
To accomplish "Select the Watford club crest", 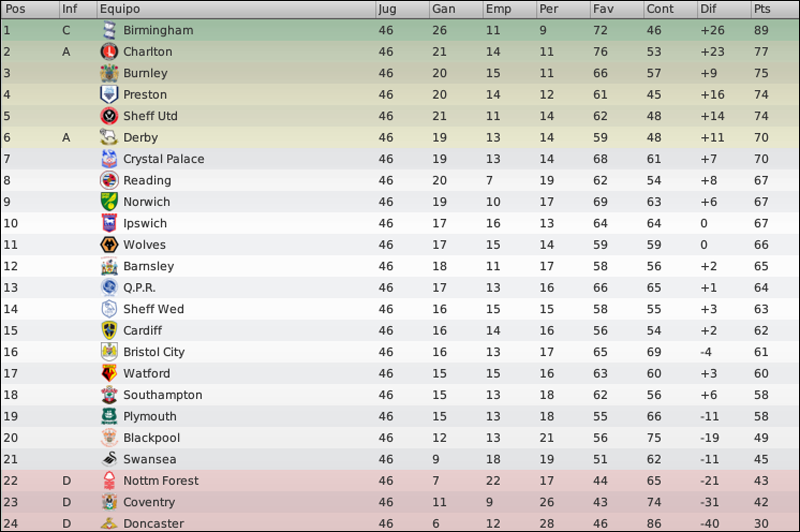I will click(x=109, y=373).
